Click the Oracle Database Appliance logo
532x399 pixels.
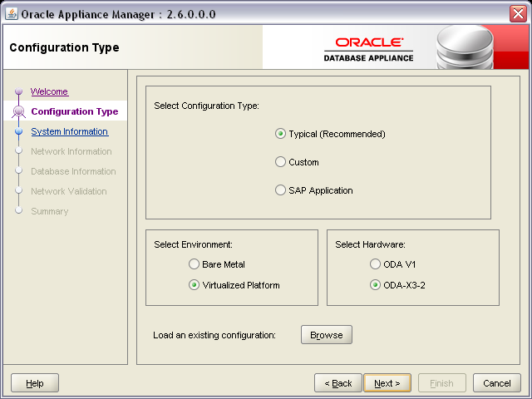click(369, 50)
